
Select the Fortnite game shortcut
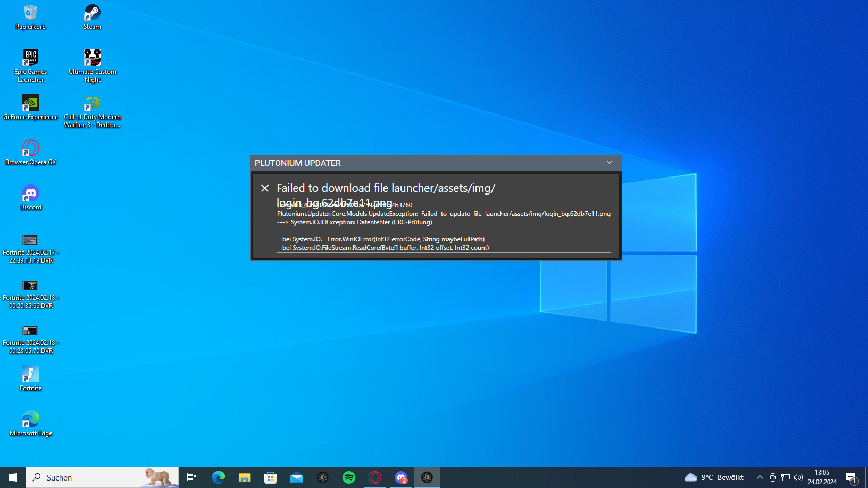[x=30, y=378]
